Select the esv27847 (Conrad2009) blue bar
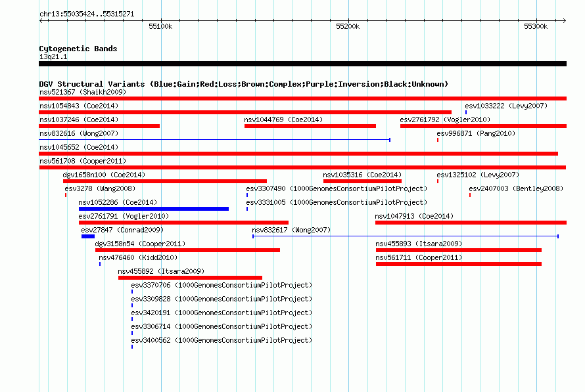585x392 pixels. 88,236
